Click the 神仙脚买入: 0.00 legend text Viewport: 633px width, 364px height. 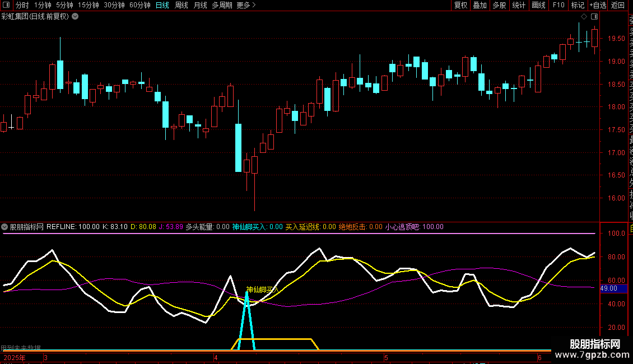[258, 227]
